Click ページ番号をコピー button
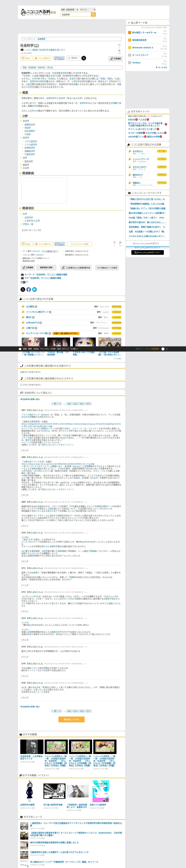Screen dimensions: 186x868 (x=50, y=251)
